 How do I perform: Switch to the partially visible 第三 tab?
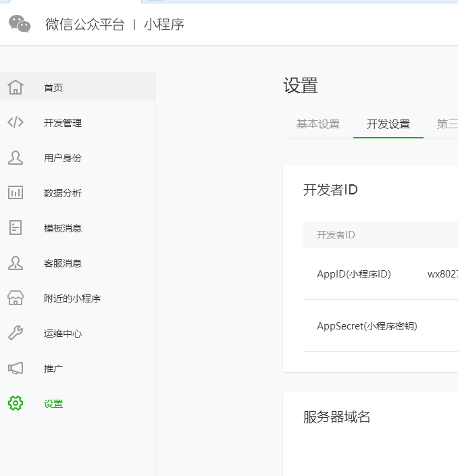click(x=447, y=124)
